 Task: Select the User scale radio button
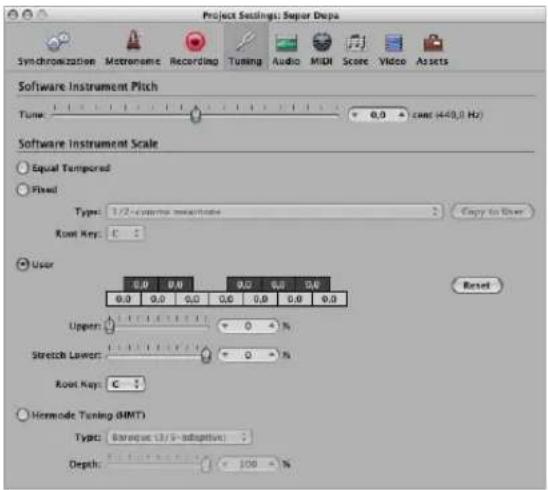point(23,264)
